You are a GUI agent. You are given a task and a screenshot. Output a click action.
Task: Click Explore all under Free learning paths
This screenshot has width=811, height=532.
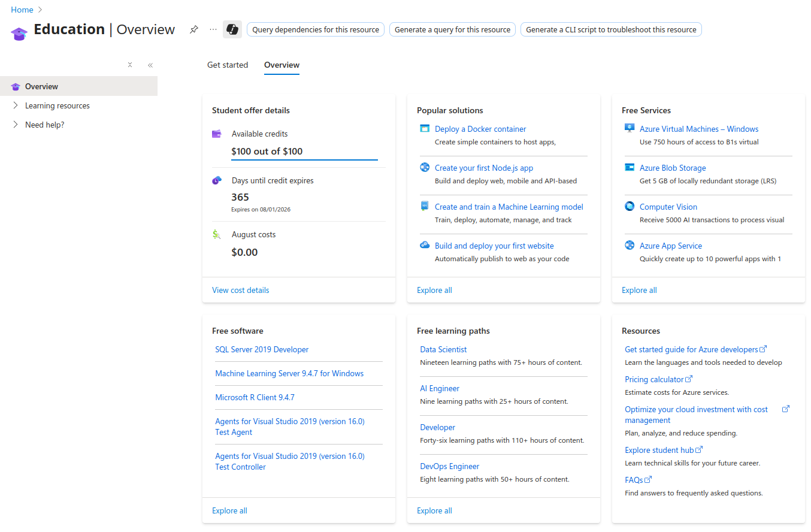pos(434,510)
